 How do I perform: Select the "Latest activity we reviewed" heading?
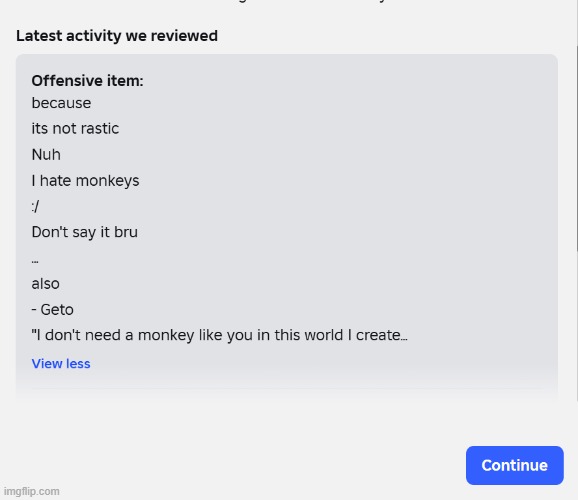[x=117, y=36]
